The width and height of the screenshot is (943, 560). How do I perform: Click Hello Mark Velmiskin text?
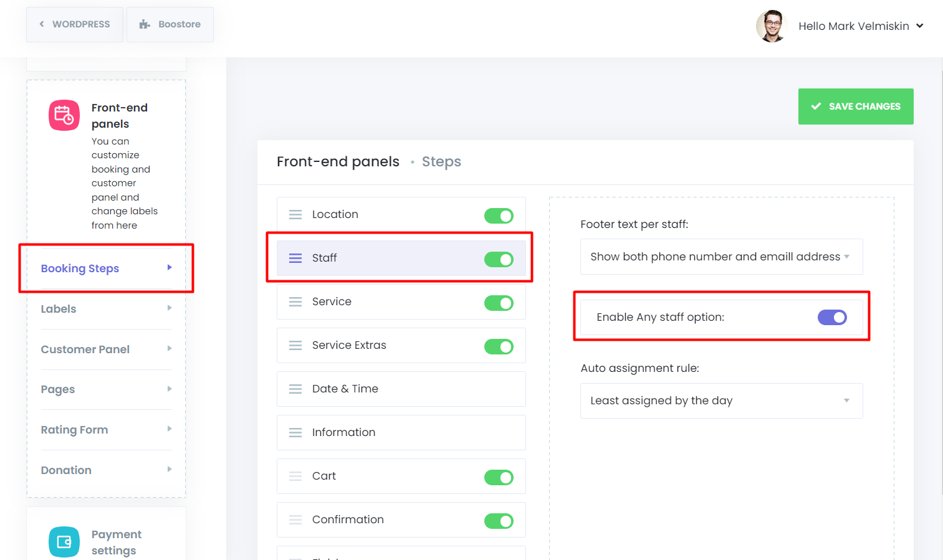point(854,26)
